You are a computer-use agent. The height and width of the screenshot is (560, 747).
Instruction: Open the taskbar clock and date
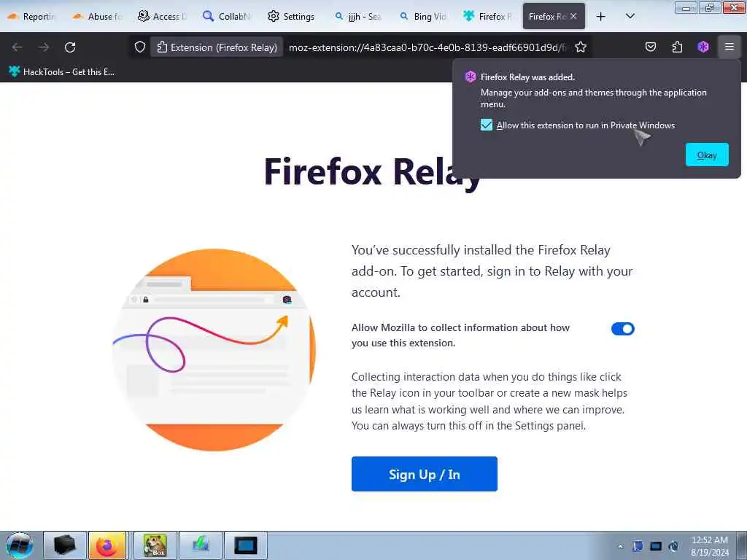tap(710, 546)
